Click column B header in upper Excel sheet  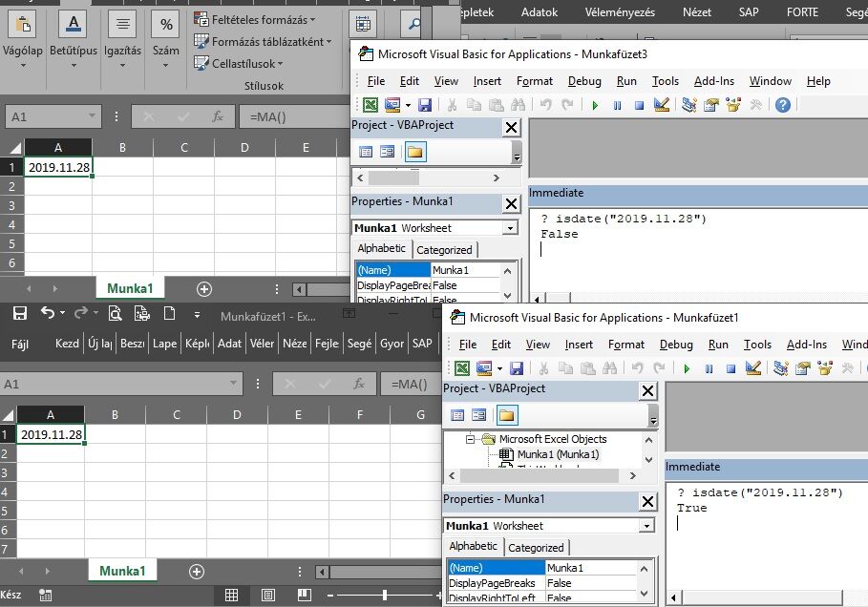pyautogui.click(x=122, y=148)
